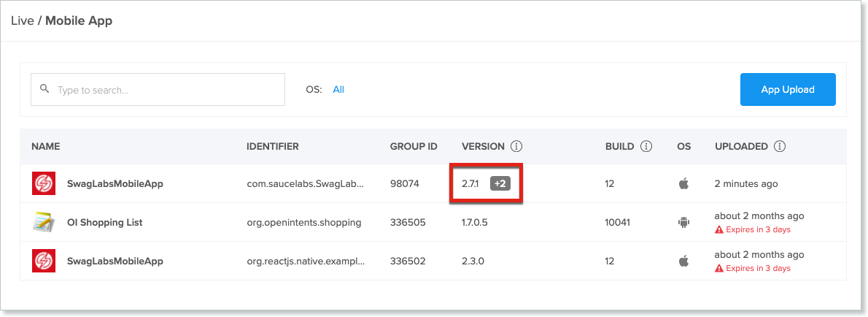Click the OS column header
This screenshot has height=317, width=868.
[683, 146]
